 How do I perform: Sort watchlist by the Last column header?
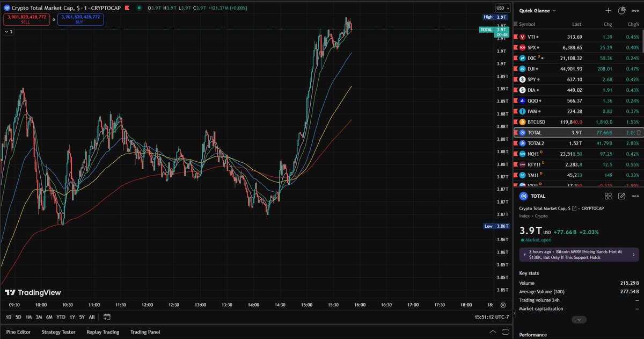pos(576,24)
